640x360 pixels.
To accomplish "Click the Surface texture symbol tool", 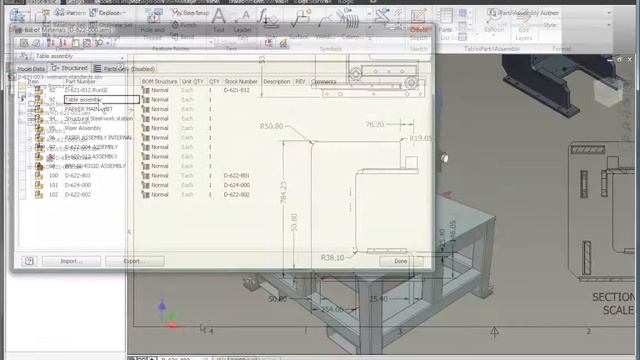I will [x=299, y=24].
